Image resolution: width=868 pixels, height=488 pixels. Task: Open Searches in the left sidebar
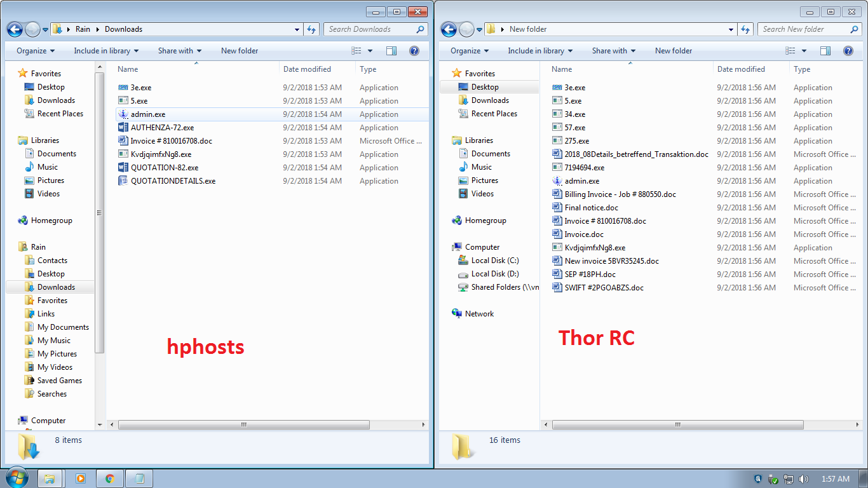click(45, 394)
